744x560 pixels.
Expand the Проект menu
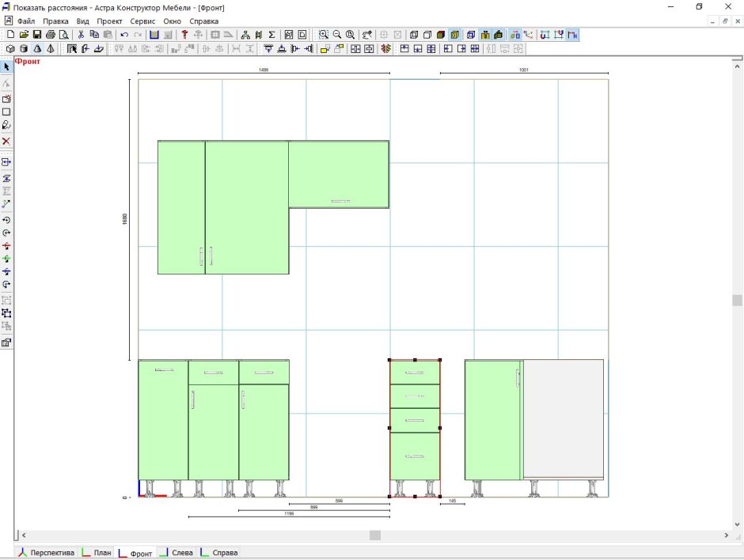tap(110, 21)
